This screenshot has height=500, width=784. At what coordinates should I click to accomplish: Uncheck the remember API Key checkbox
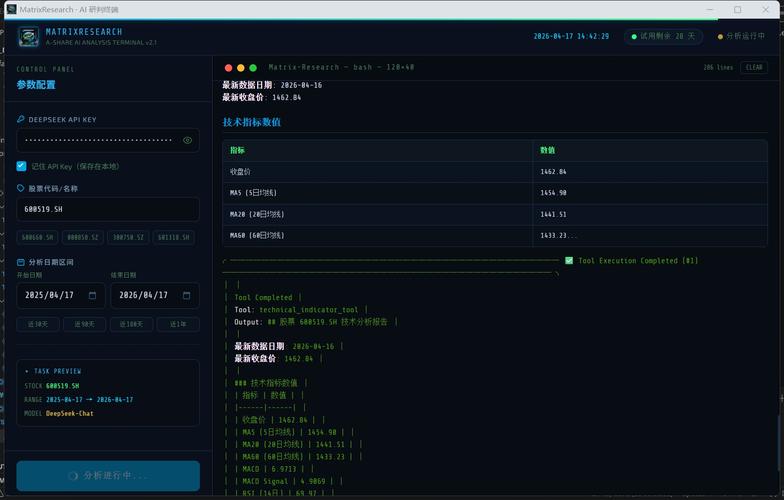pyautogui.click(x=22, y=166)
